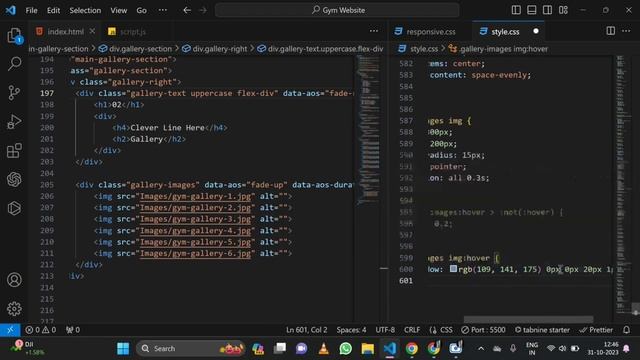Open the Selection menu
Image resolution: width=640 pixels, height=360 pixels.
coord(85,10)
